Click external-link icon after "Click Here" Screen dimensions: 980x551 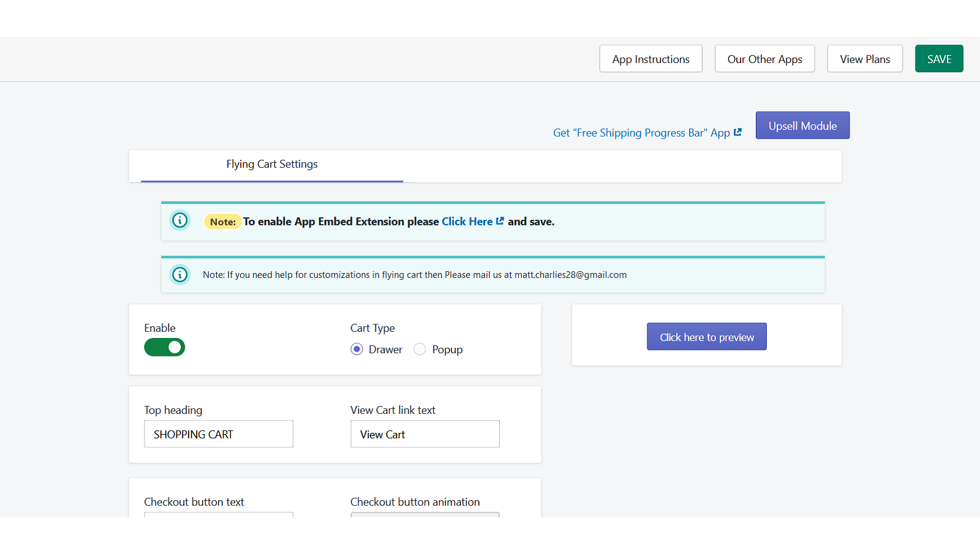[x=500, y=221]
